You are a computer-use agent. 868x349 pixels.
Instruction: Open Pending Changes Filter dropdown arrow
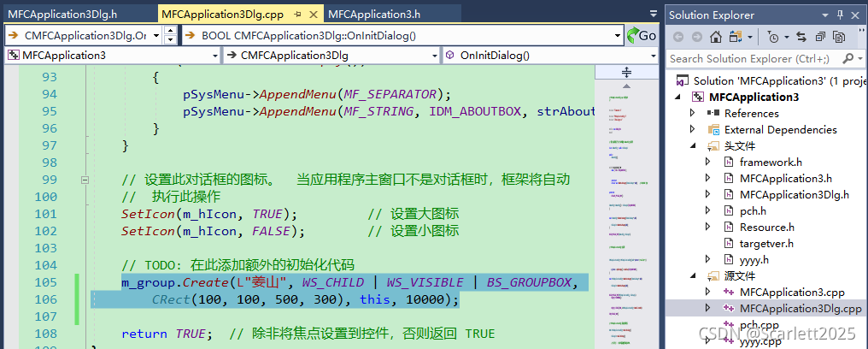pyautogui.click(x=785, y=37)
